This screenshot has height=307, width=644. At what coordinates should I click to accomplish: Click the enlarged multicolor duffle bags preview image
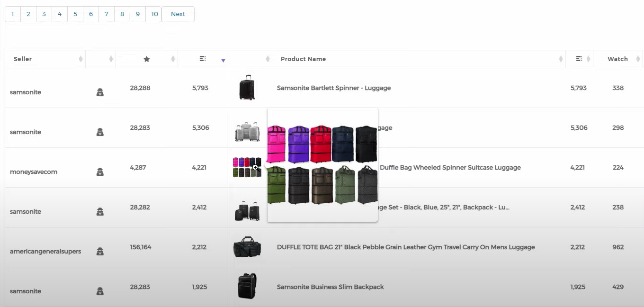[322, 165]
